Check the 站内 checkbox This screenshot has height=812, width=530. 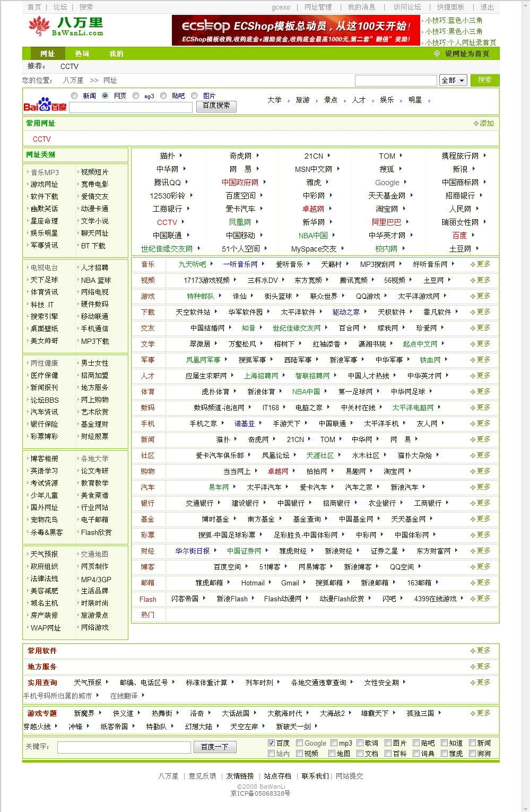click(271, 753)
